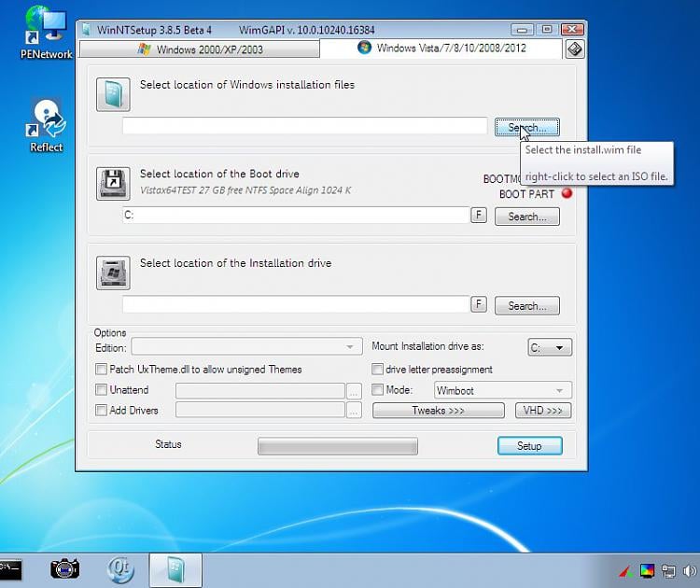Open the PENetwork desktop shortcut
This screenshot has height=588, width=700.
pyautogui.click(x=46, y=33)
